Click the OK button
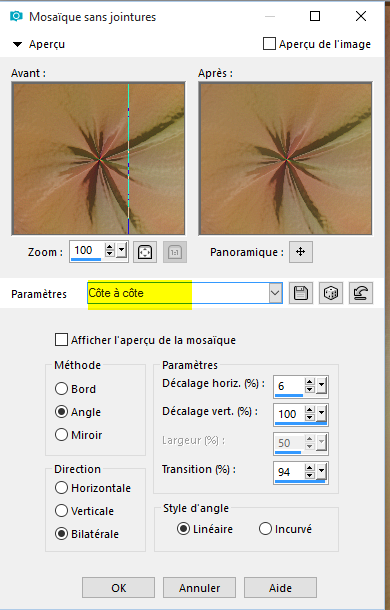 point(118,587)
